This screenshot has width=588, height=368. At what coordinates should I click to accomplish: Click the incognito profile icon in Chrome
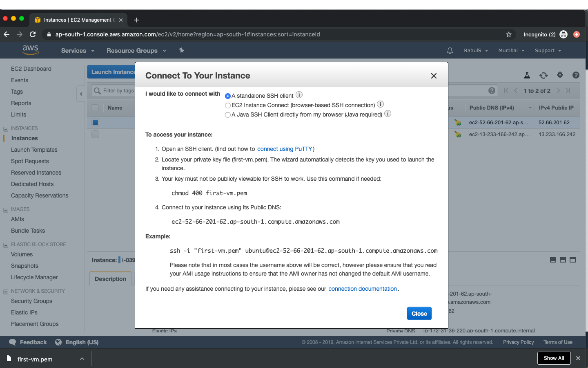pos(563,34)
